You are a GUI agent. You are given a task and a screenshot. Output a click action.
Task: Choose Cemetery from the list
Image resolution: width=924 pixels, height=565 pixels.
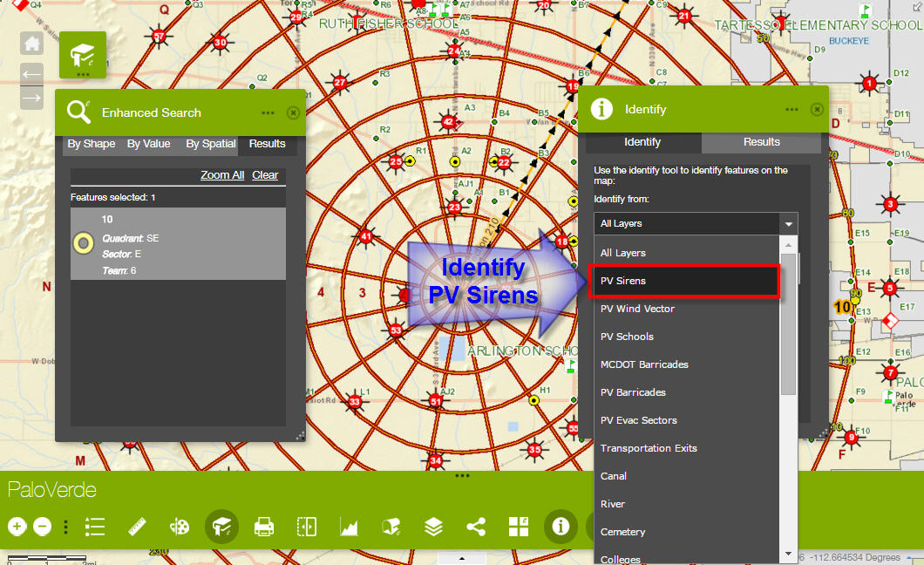[687, 532]
